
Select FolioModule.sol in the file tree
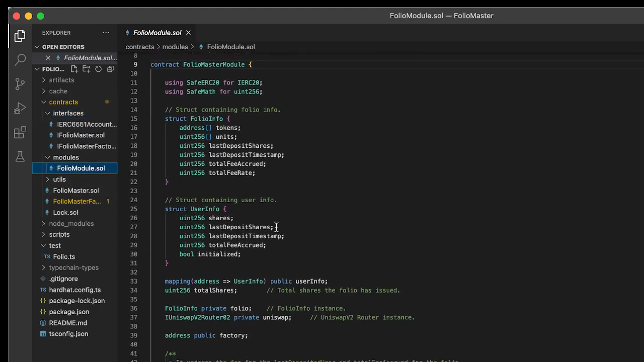pos(80,168)
